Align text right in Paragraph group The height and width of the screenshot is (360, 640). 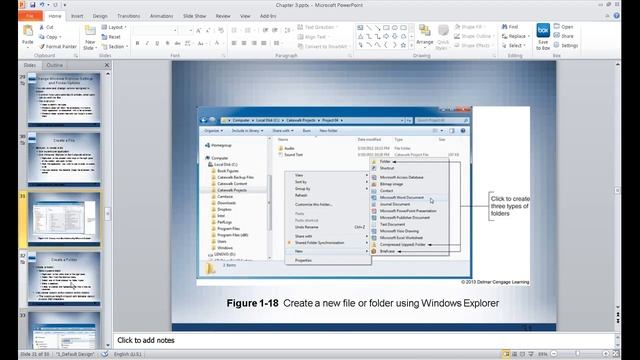pos(254,43)
